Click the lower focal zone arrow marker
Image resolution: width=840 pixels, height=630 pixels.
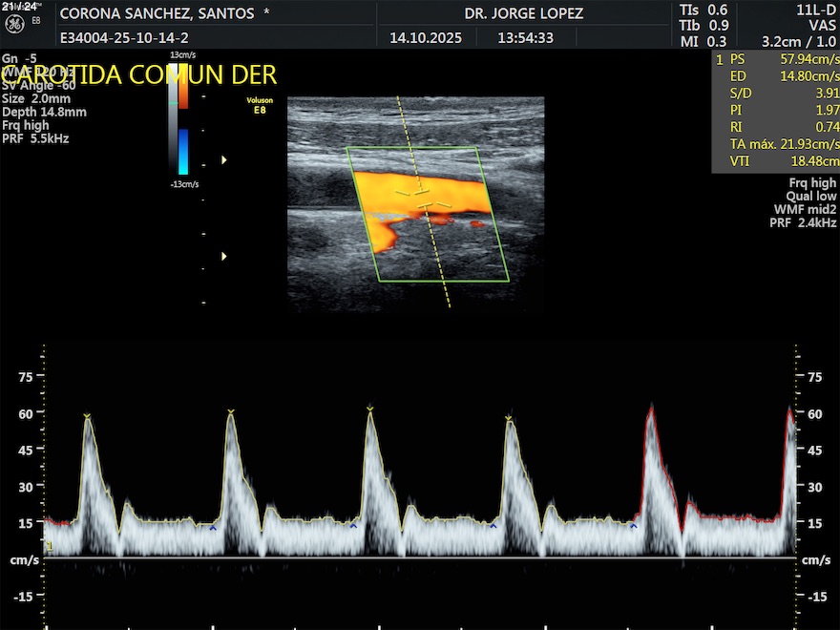(x=224, y=256)
